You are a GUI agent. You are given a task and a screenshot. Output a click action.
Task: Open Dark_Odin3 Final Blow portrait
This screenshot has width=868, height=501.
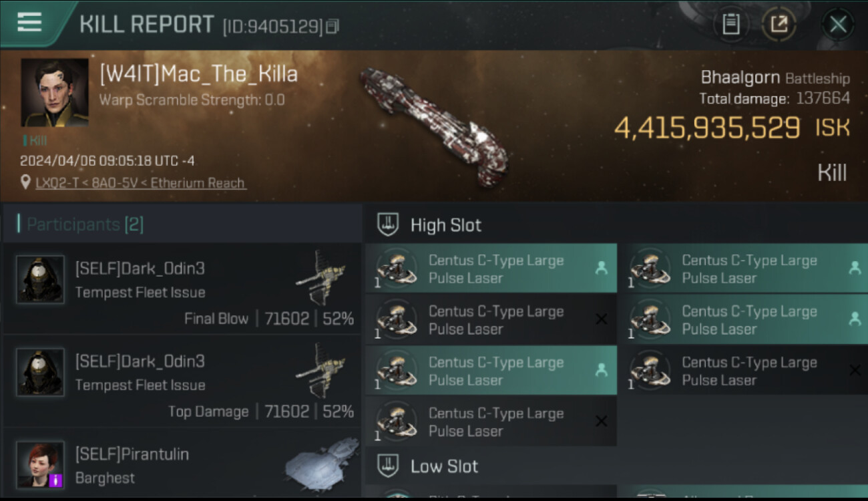click(40, 279)
